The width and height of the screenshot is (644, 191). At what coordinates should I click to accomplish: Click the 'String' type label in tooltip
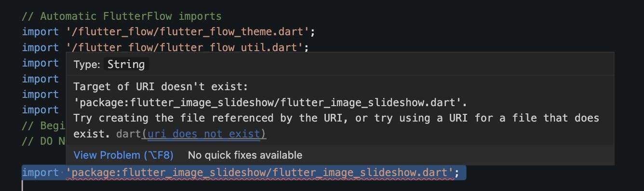point(126,64)
